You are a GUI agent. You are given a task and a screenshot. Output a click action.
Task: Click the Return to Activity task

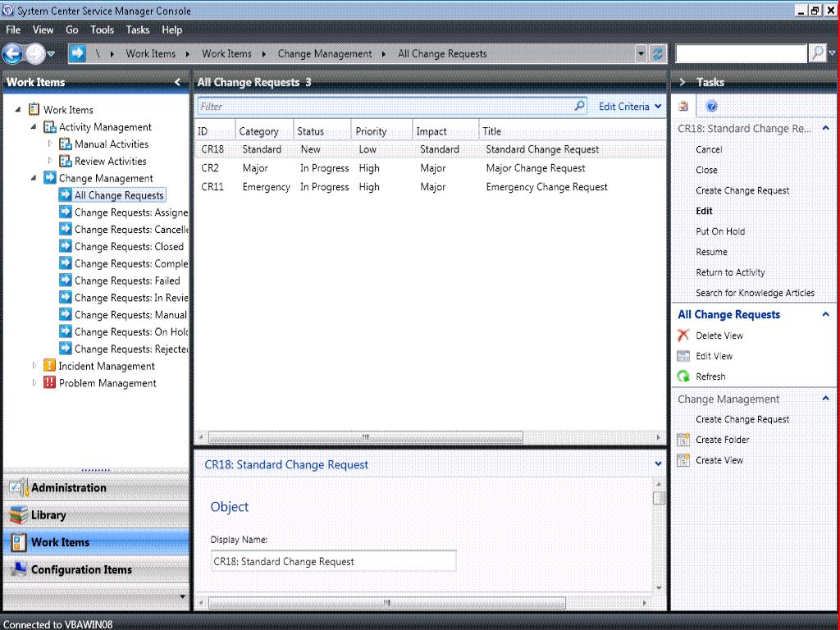(730, 272)
